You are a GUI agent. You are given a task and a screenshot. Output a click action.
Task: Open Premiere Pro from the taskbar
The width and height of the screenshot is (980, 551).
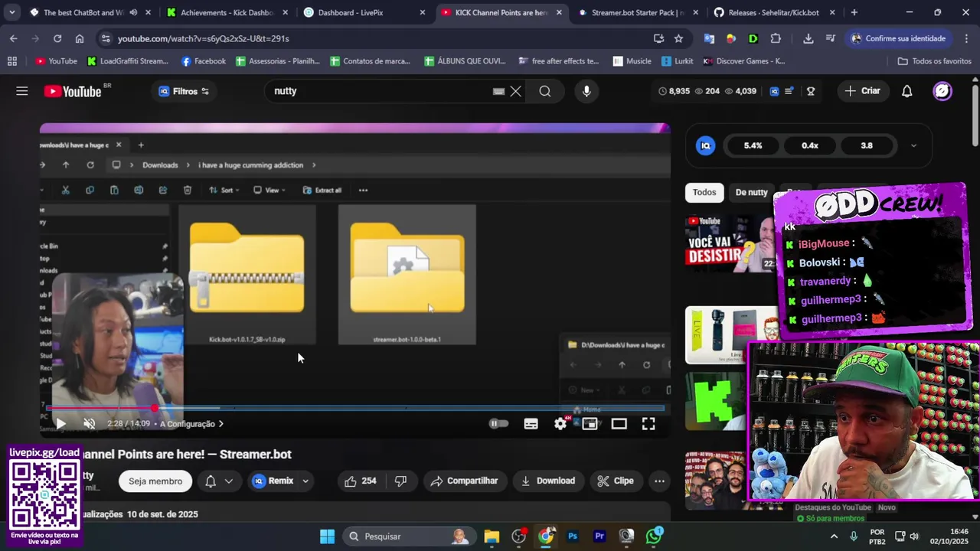point(599,536)
